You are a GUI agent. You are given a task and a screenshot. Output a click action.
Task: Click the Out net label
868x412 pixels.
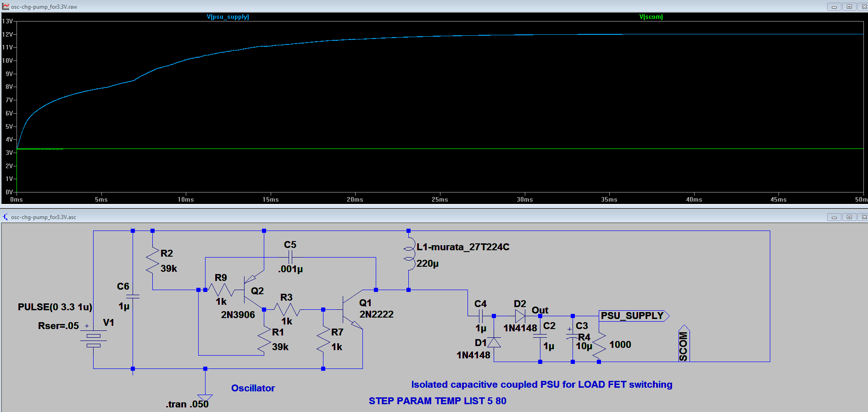(x=540, y=310)
